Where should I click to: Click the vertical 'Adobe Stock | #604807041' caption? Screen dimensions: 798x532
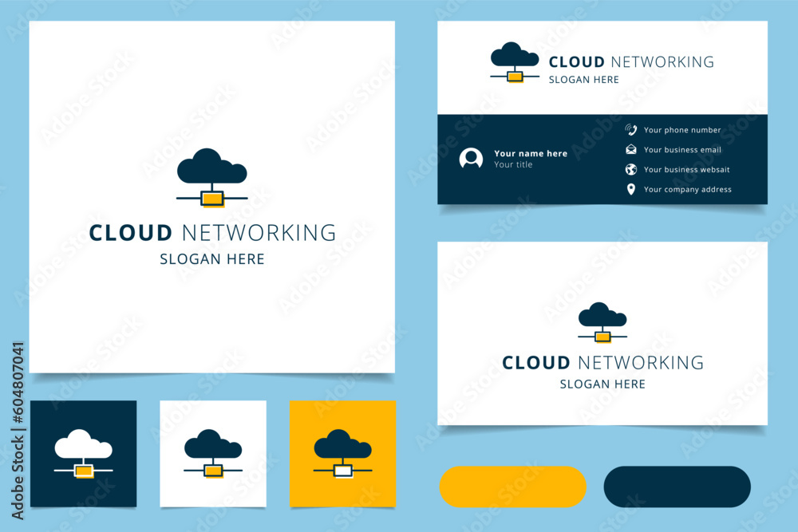tap(18, 430)
